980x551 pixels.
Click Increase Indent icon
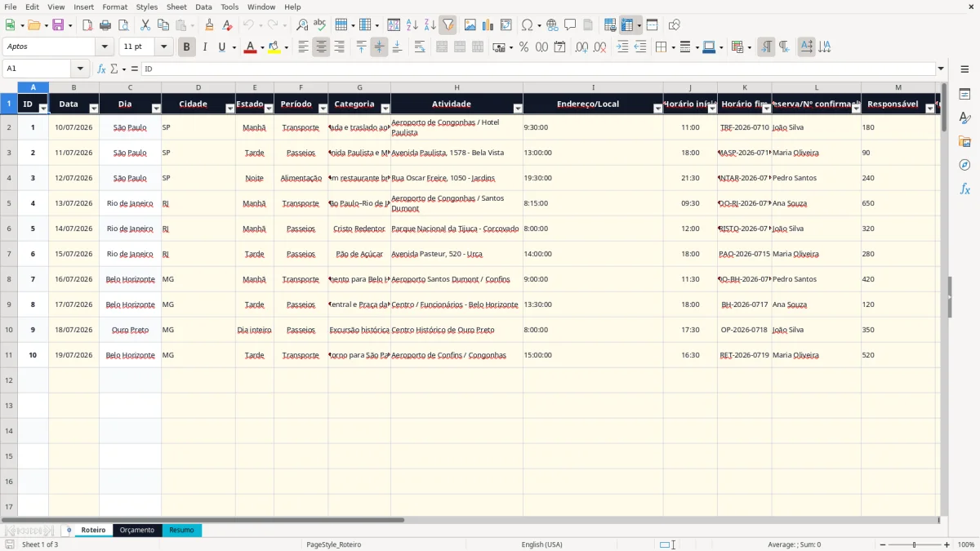[x=622, y=47]
